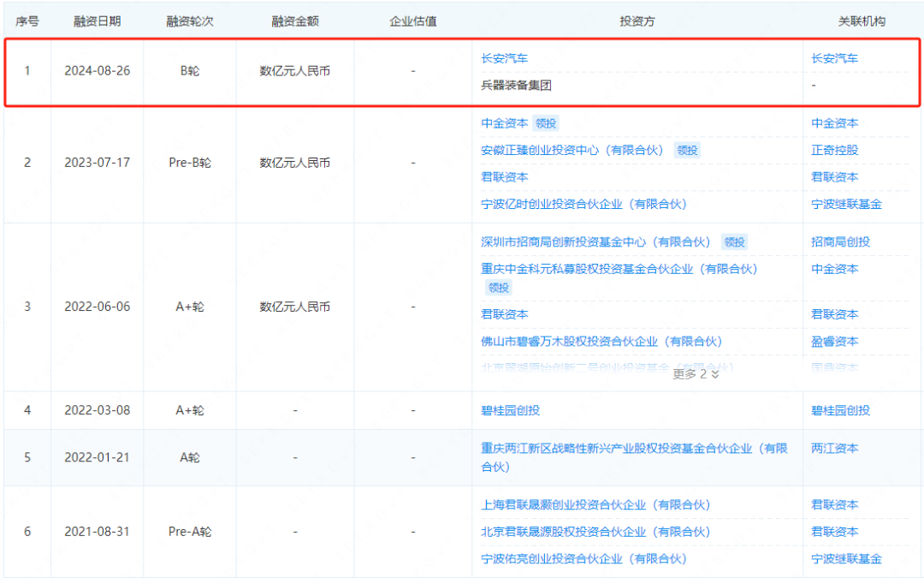Click 数亿元人民币 amount in Pre-B轮 row

(x=295, y=163)
